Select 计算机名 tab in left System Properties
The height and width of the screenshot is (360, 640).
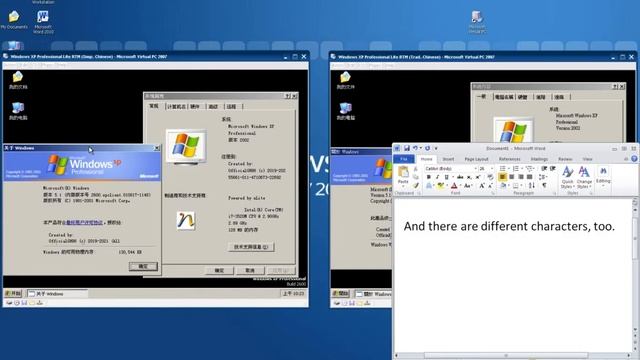(x=176, y=107)
